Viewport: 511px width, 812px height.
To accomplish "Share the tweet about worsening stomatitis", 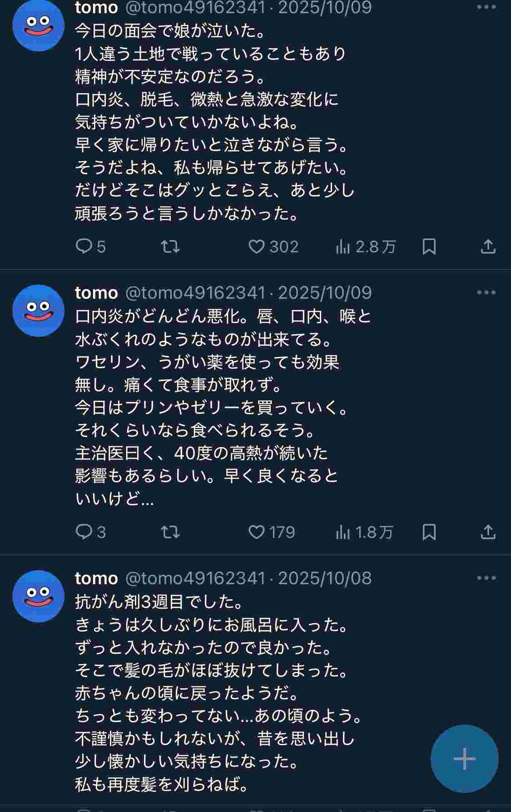I will click(x=488, y=532).
